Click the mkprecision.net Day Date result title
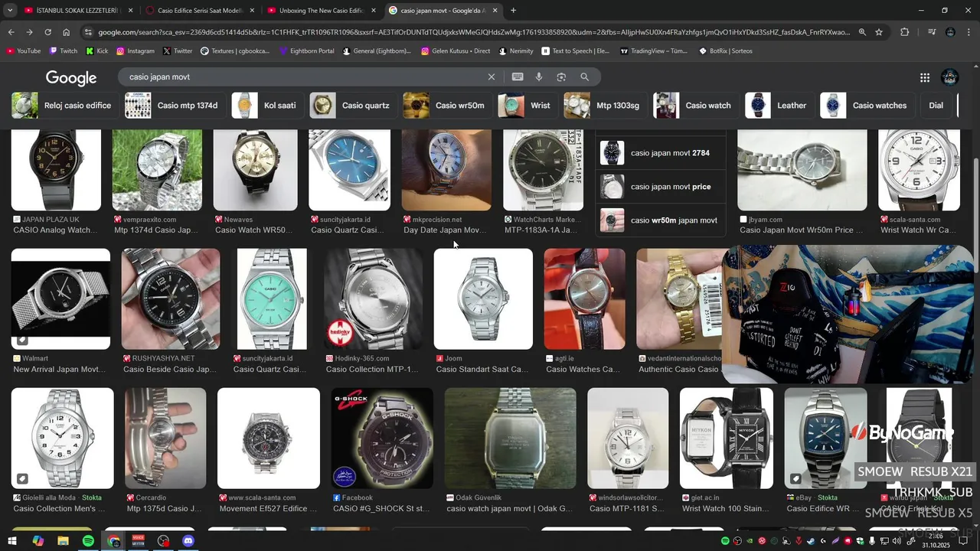 [445, 230]
